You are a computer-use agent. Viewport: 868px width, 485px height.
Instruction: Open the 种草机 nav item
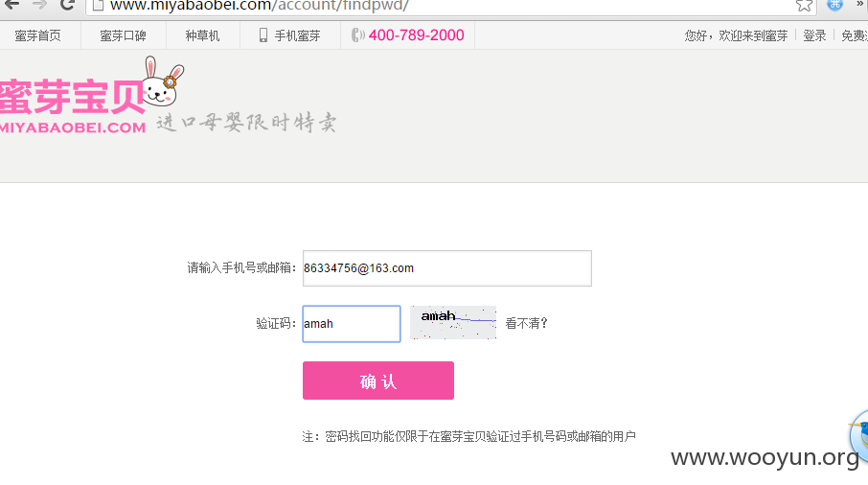[x=202, y=36]
